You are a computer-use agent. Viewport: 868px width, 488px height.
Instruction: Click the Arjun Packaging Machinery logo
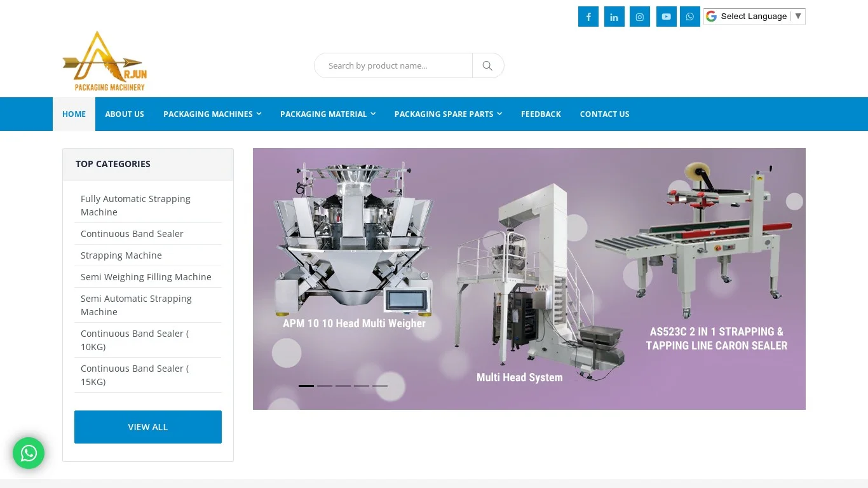pyautogui.click(x=105, y=62)
